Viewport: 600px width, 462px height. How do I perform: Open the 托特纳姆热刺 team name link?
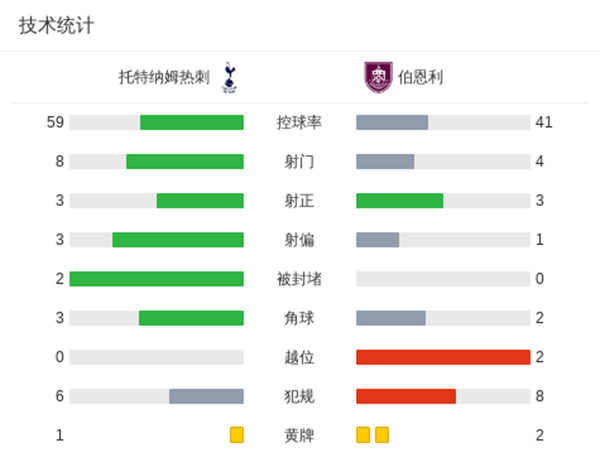pos(164,76)
